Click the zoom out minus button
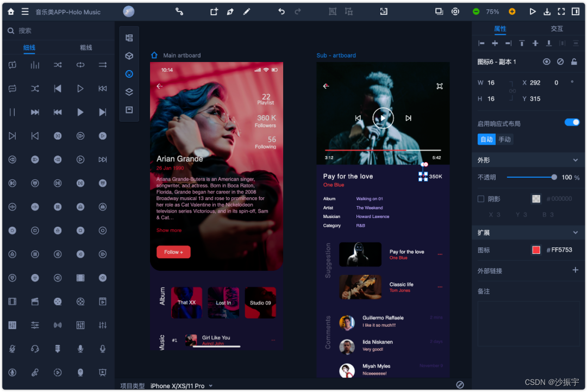 point(476,11)
